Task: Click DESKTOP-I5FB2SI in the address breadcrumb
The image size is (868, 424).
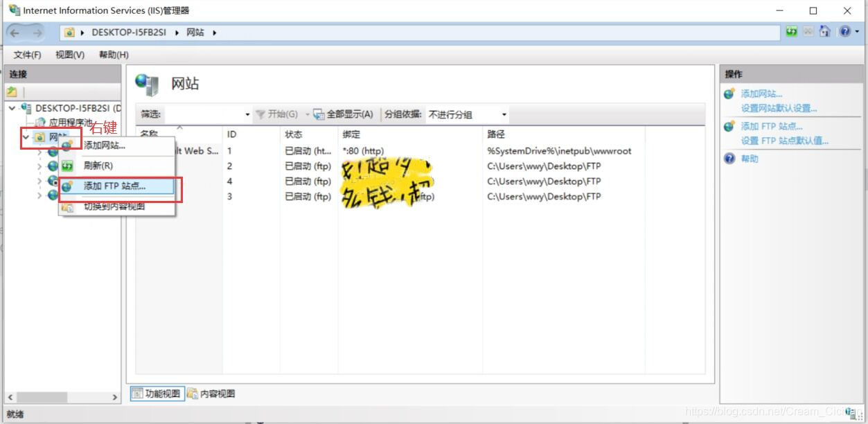Action: point(129,33)
